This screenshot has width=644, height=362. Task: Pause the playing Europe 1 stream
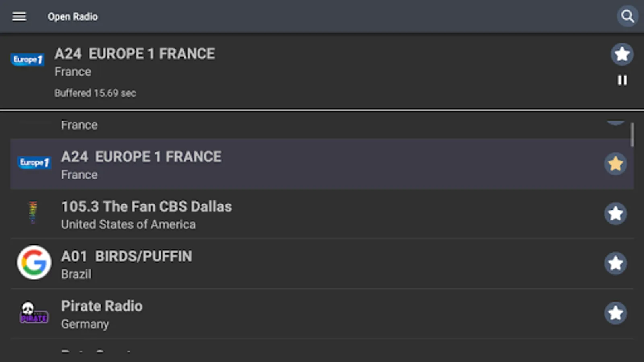622,80
